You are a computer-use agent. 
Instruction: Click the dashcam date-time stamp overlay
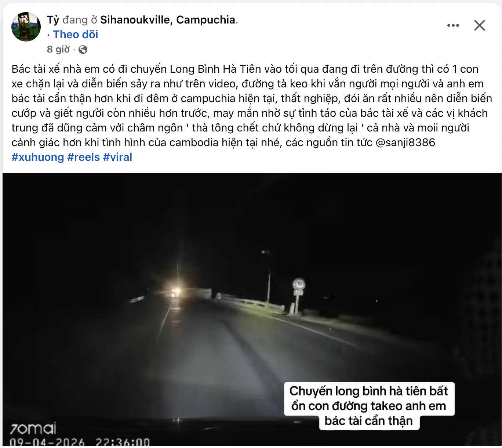tap(80, 442)
